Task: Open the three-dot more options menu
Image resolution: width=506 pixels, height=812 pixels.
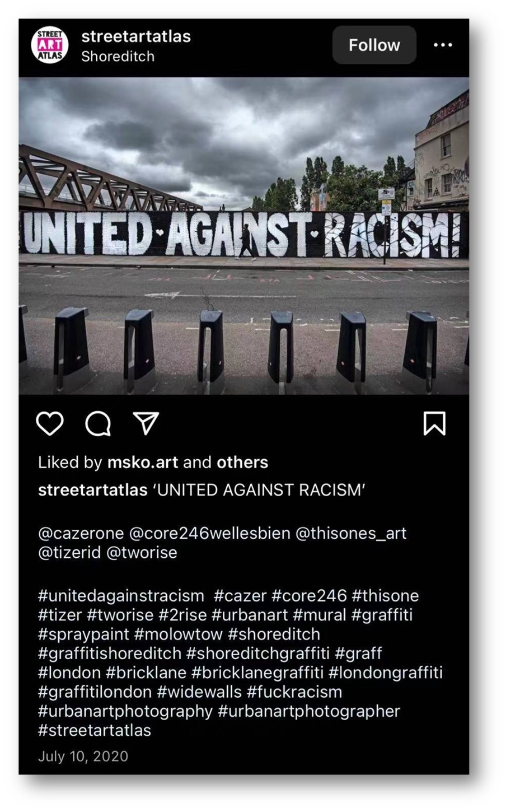Action: 443,45
